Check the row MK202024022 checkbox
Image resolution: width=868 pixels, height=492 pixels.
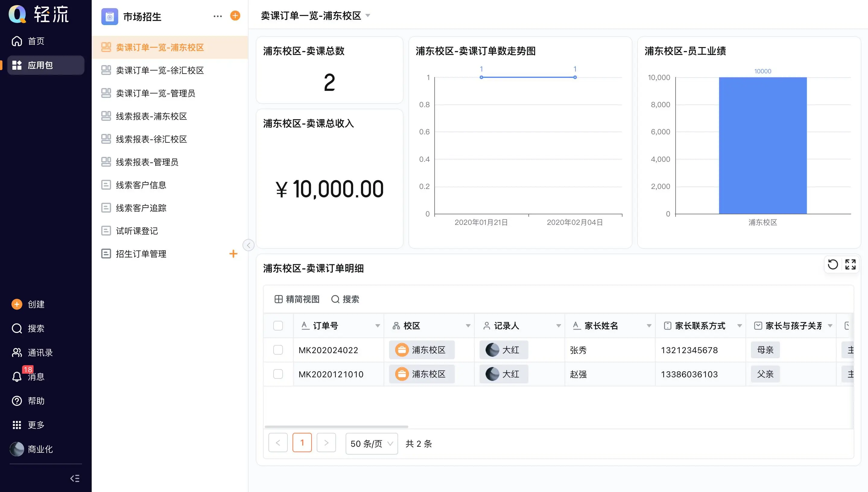[x=278, y=350]
